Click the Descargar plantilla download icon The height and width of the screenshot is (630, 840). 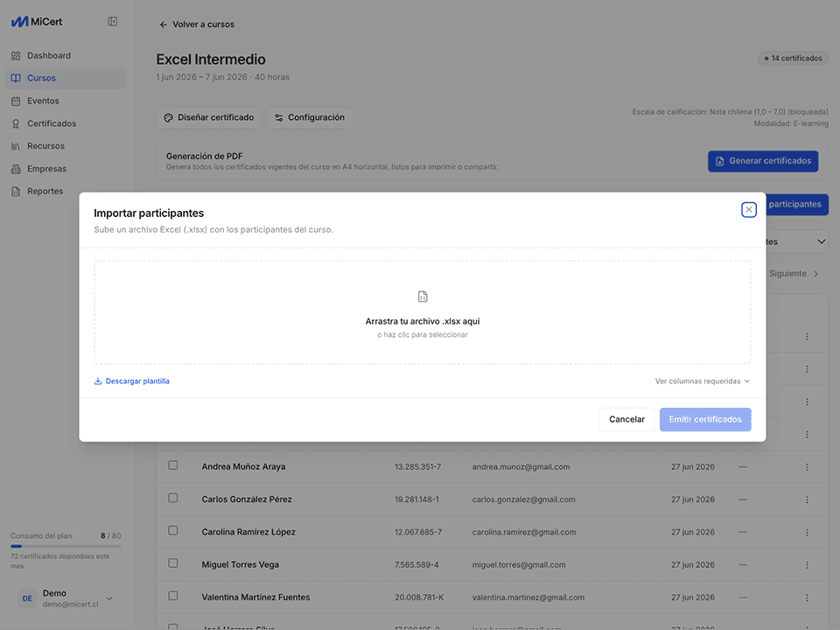coord(98,381)
